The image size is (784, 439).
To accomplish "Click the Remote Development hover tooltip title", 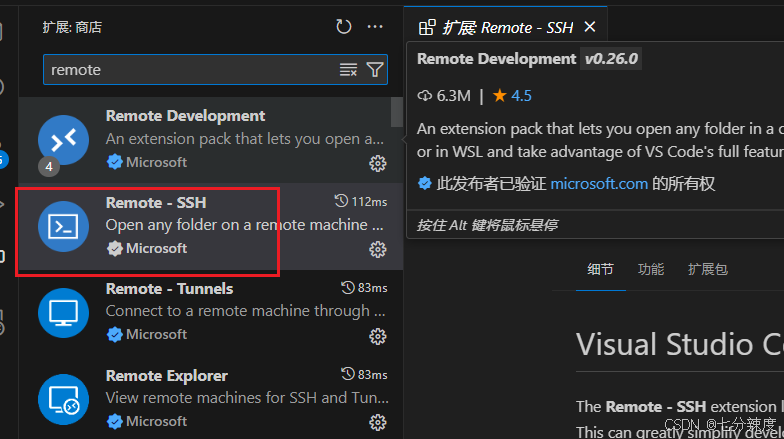I will coord(496,59).
